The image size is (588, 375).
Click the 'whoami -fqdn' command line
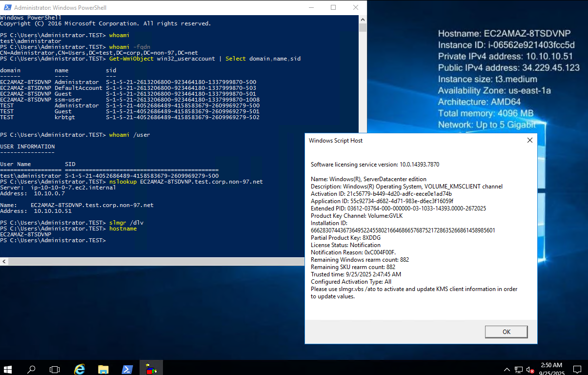(75, 47)
